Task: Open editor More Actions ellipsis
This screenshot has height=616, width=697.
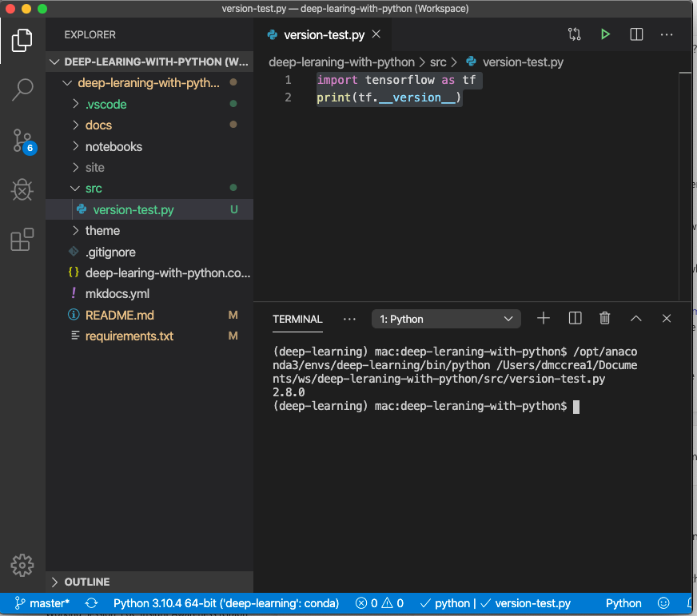Action: coord(667,34)
